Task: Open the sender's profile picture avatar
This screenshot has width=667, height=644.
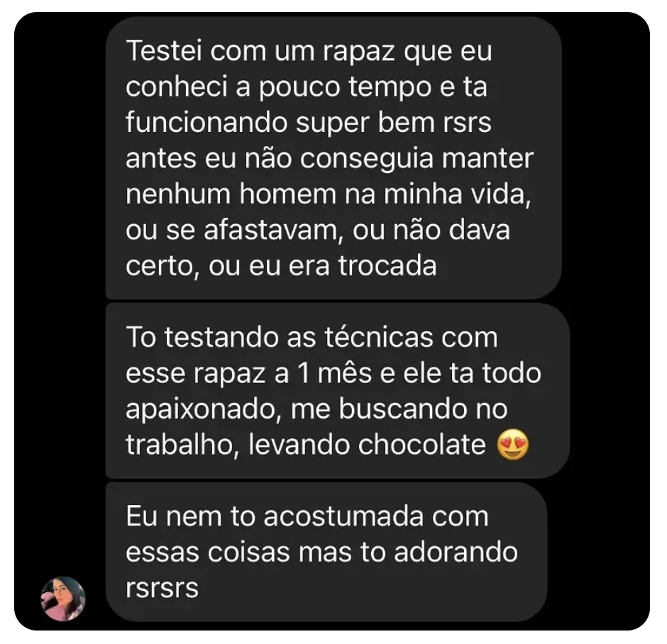Action: pyautogui.click(x=63, y=598)
